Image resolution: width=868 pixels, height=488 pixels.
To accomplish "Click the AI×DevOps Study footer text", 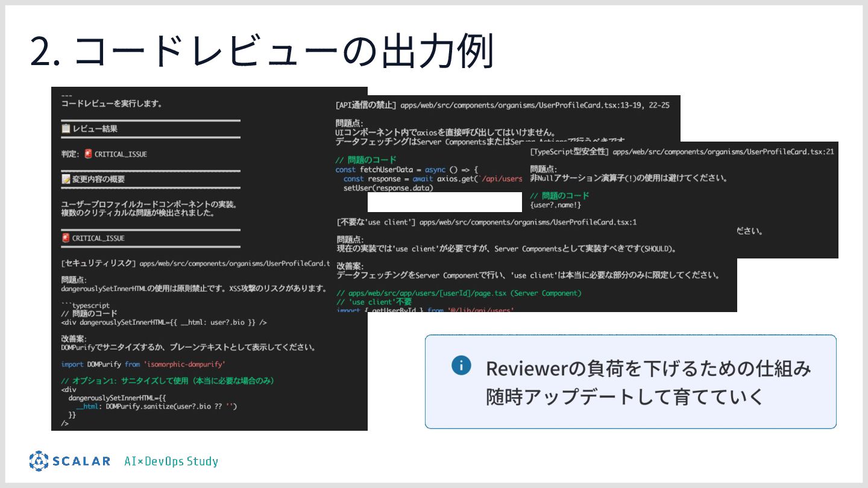I will (171, 461).
